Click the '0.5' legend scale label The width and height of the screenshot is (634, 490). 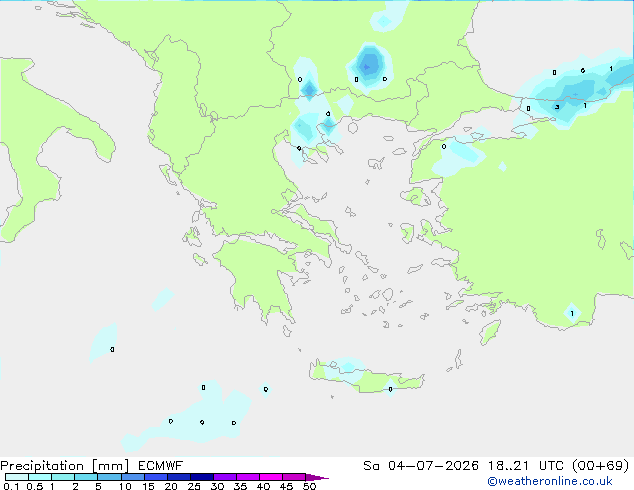coord(34,486)
